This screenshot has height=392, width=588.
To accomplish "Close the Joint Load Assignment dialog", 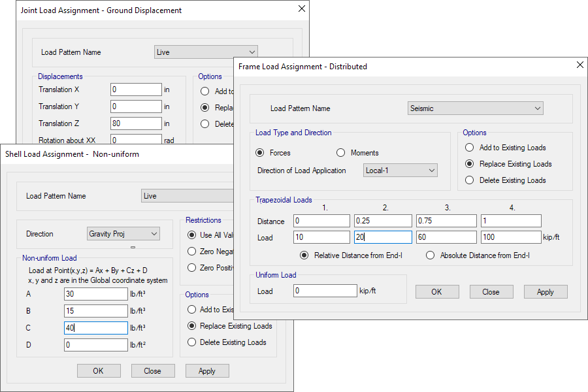I will [x=301, y=9].
